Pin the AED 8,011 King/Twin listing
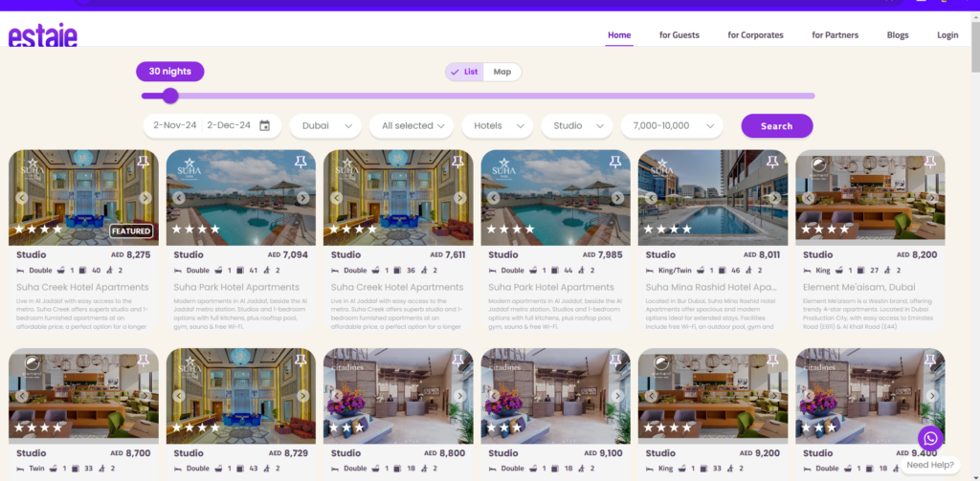The width and height of the screenshot is (980, 481). [x=771, y=161]
